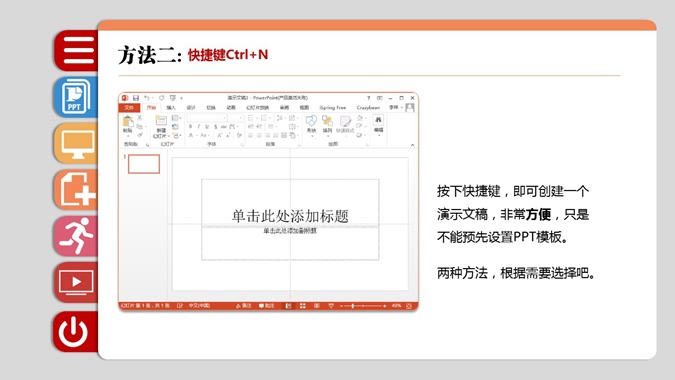Toggle italic formatting in the ribbon
675x380 pixels.
coord(198,127)
